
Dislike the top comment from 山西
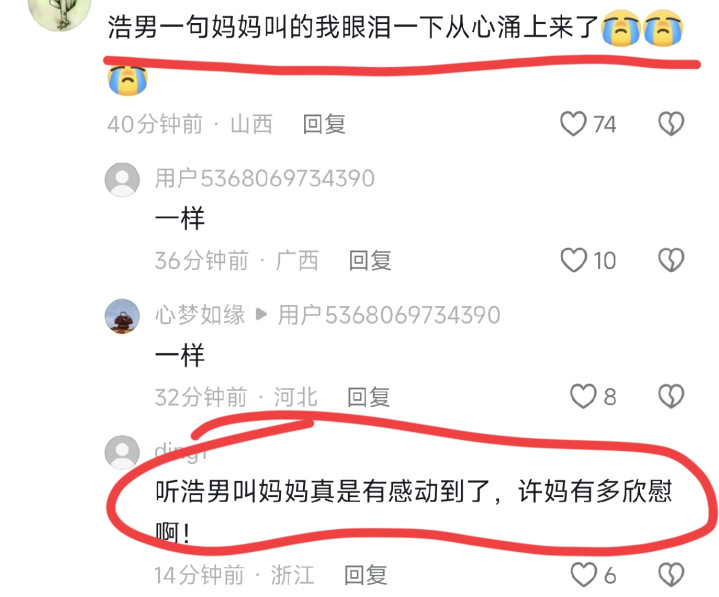point(671,124)
